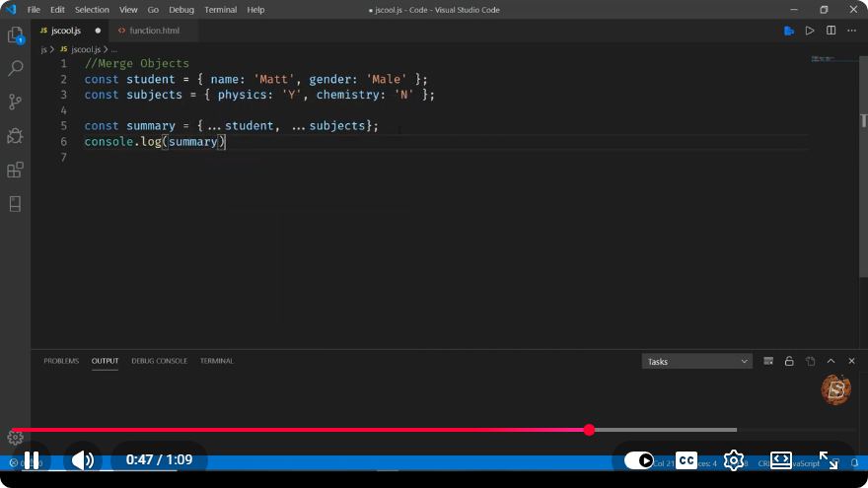Switch to the PROBLEMS panel tab

coord(61,361)
